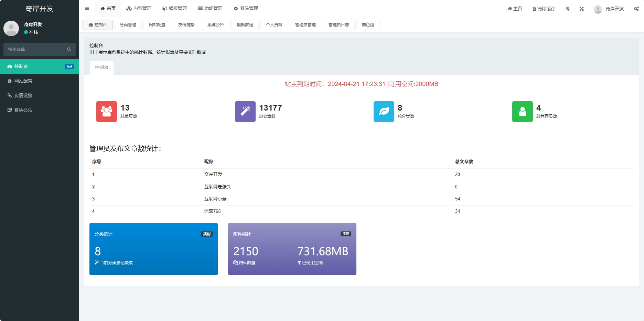Click the red 总单页数 people icon

(107, 112)
